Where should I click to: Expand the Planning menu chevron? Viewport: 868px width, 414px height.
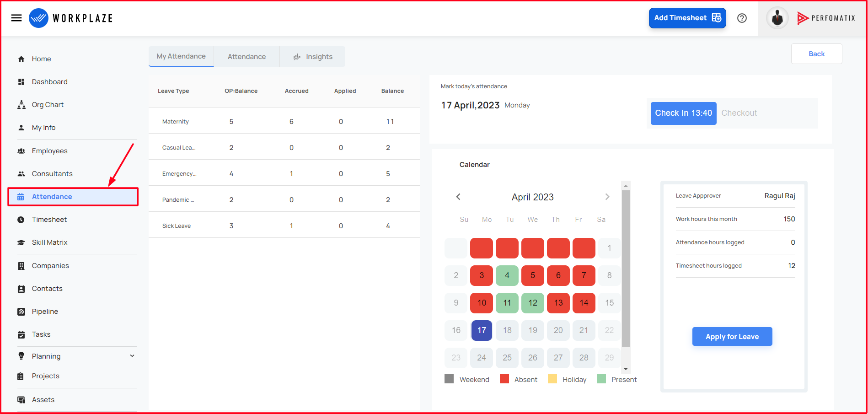coord(132,356)
